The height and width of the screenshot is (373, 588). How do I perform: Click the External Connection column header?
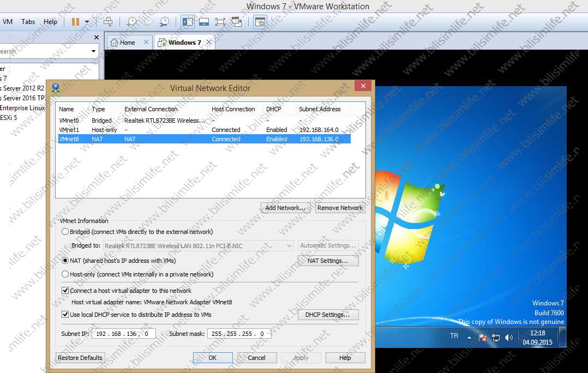click(151, 109)
